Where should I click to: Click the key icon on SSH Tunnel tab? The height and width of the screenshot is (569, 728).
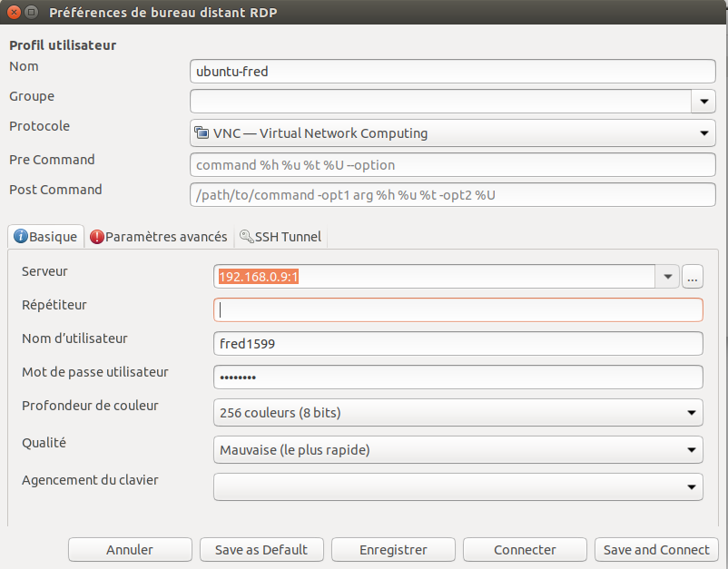[x=245, y=237]
